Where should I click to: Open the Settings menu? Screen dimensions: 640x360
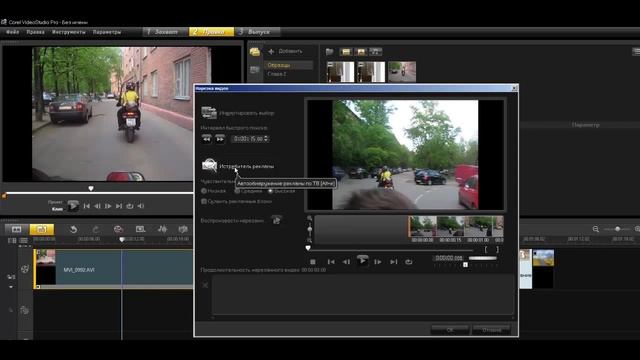[107, 32]
